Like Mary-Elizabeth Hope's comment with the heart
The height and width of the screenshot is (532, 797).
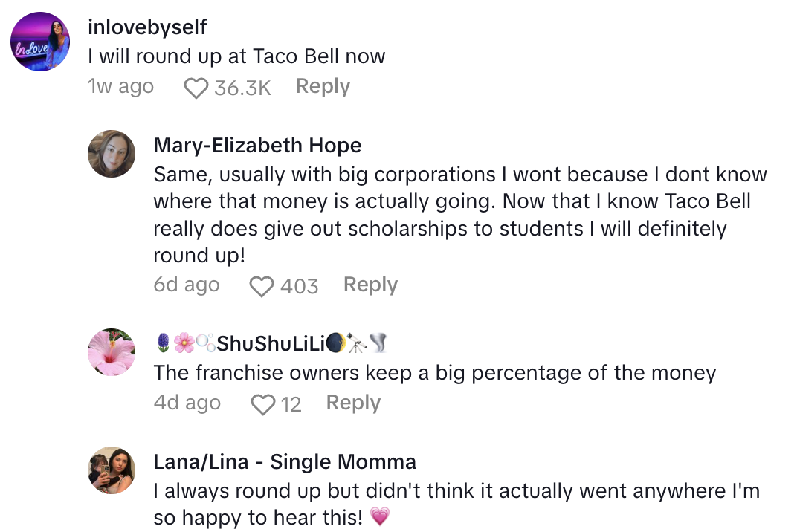tap(261, 287)
